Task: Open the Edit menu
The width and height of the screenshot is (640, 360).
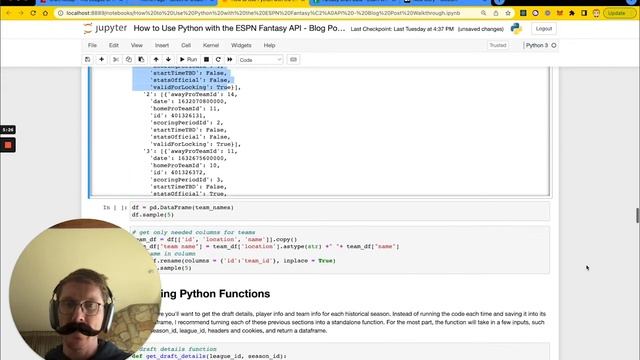Action: pyautogui.click(x=114, y=45)
